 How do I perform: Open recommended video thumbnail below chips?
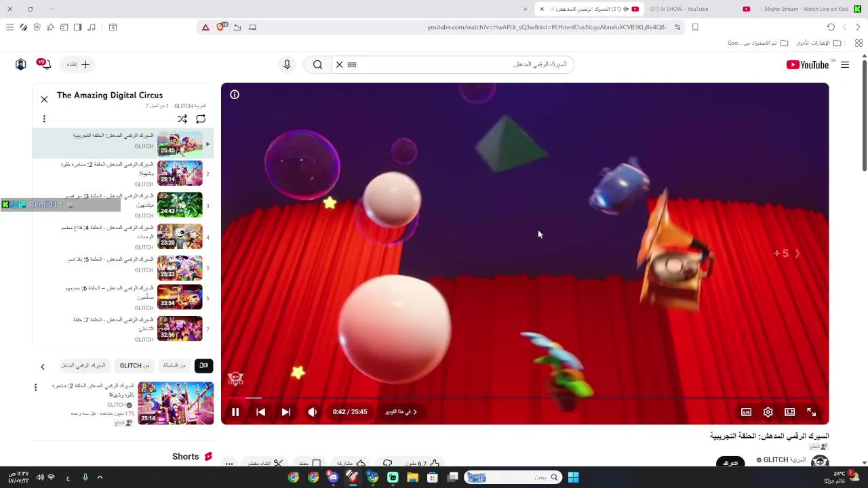pos(176,403)
